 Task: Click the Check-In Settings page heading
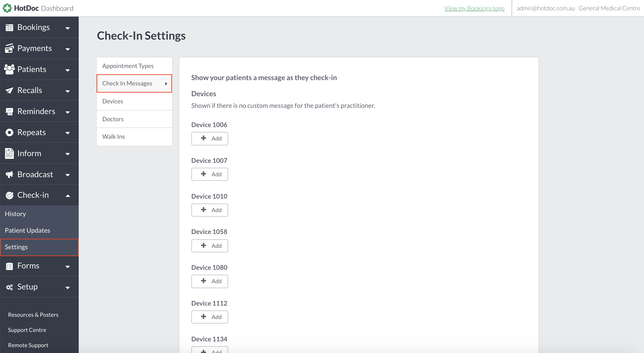(x=141, y=36)
